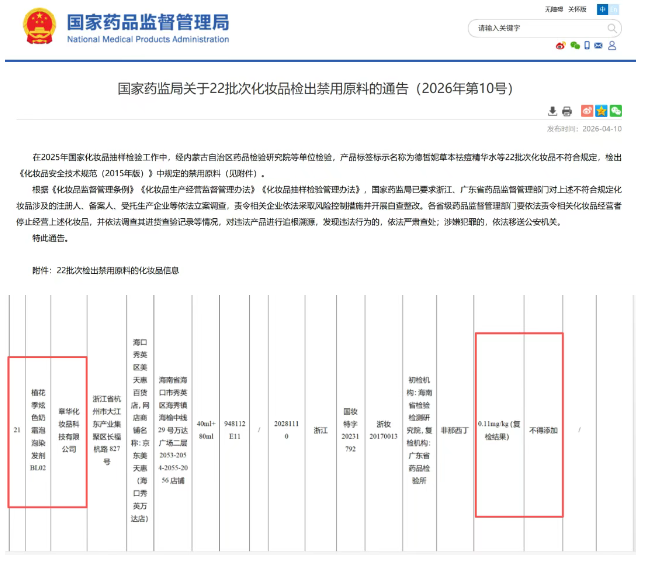Select product name cell 植花季炫色奶霜泡泡染发剂
This screenshot has height=561, width=646.
click(x=38, y=430)
